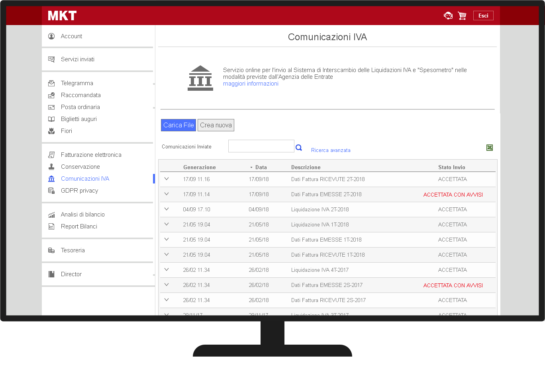Click the Telegramma envelope icon

[51, 83]
